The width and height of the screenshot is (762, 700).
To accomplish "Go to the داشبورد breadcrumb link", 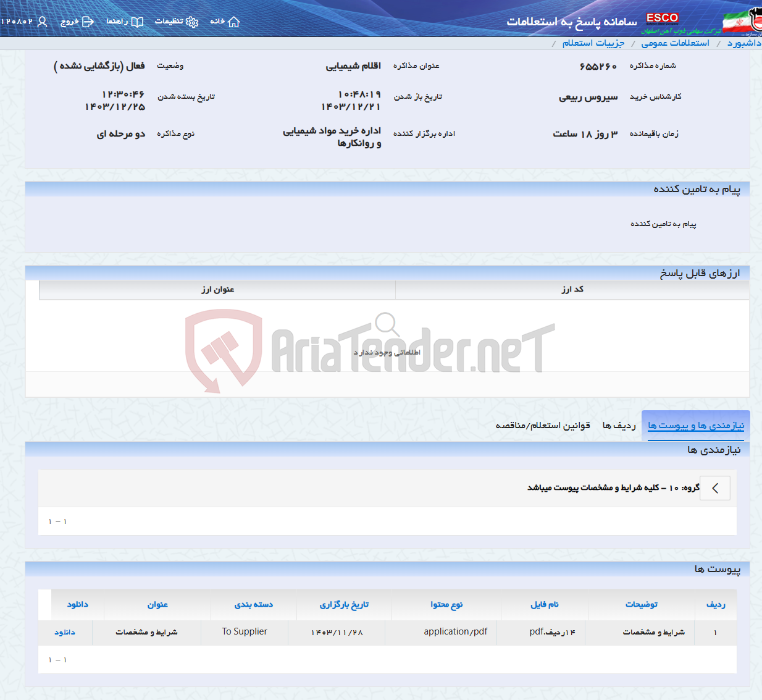I will click(744, 43).
